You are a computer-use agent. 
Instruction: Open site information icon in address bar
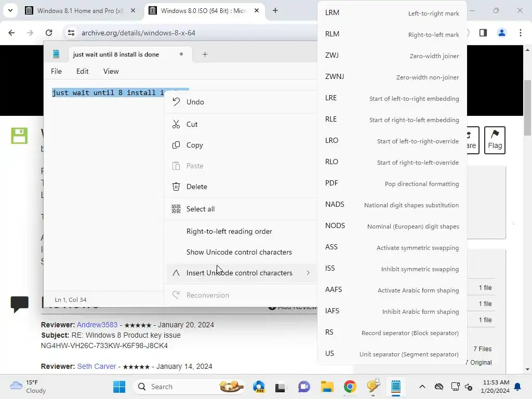coord(71,33)
